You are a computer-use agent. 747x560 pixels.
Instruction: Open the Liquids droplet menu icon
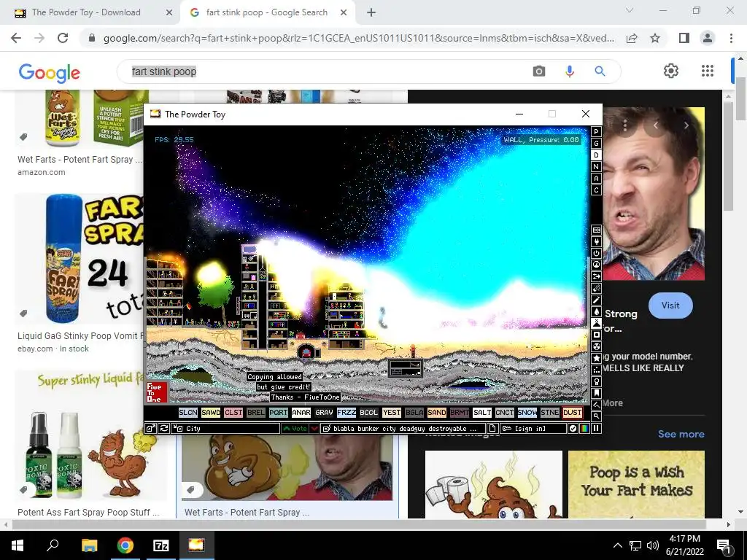click(596, 311)
